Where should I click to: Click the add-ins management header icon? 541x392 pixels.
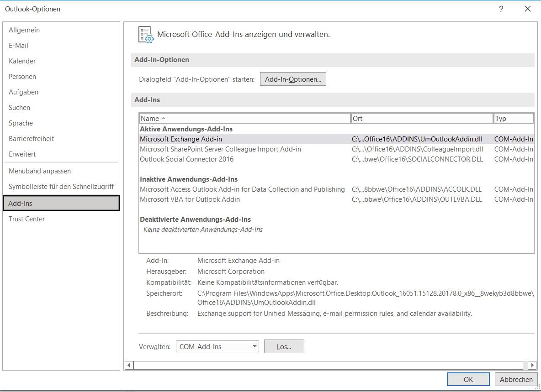point(146,34)
